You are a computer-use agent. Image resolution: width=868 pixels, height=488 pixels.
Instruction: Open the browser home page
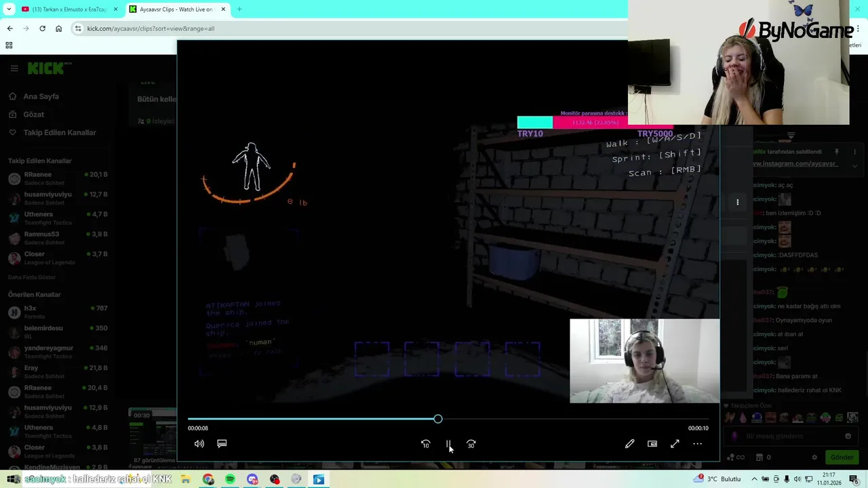coord(58,28)
